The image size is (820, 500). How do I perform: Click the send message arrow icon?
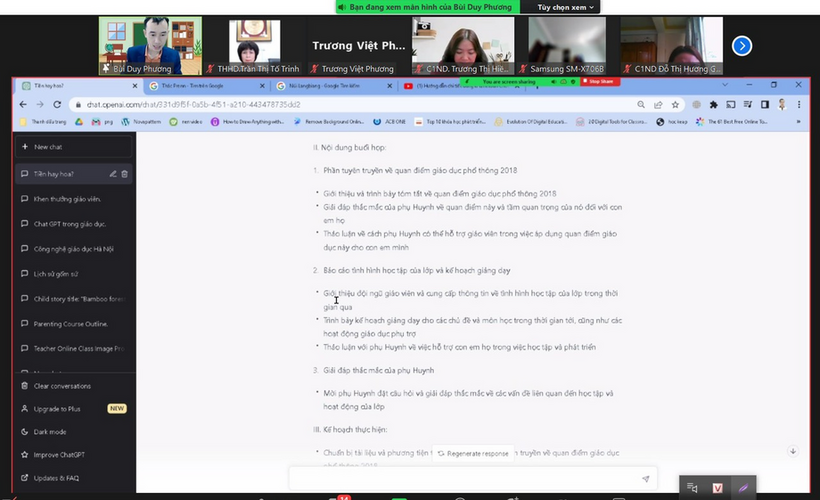coord(646,479)
